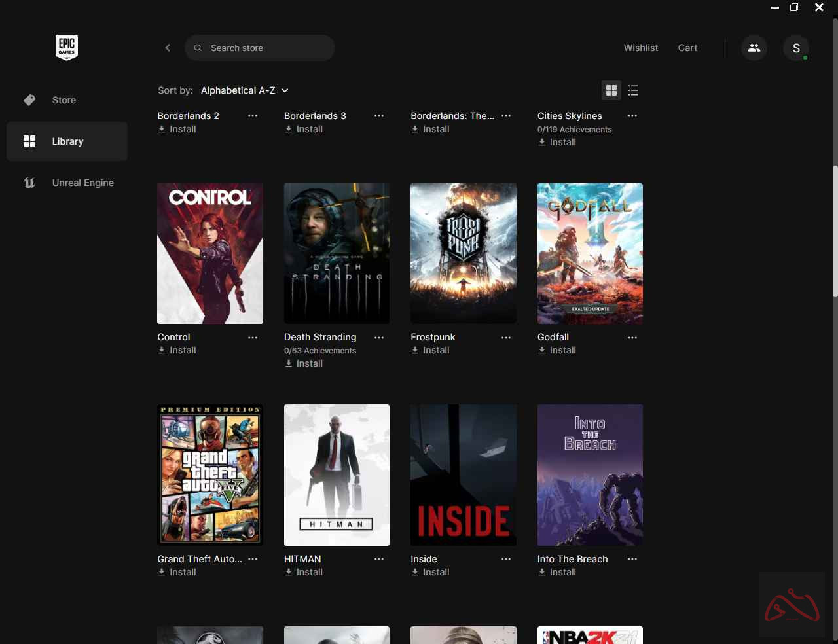
Task: Switch to the Library tab
Action: point(67,141)
